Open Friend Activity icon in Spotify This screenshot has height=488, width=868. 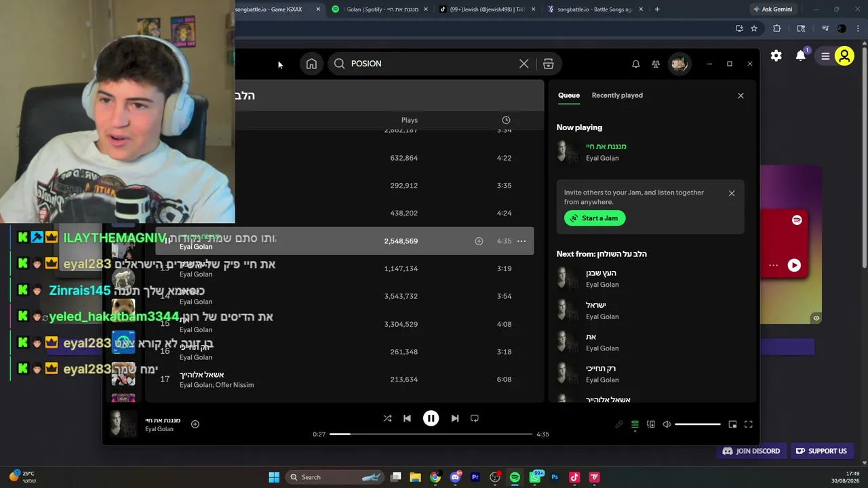(x=656, y=64)
